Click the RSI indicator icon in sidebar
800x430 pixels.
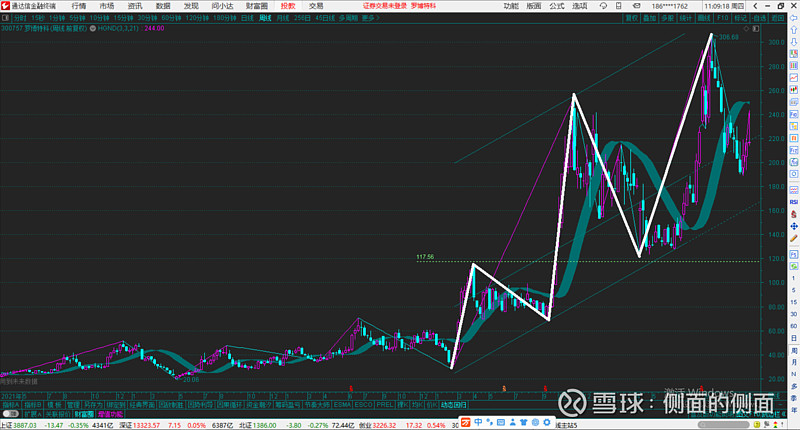[794, 202]
